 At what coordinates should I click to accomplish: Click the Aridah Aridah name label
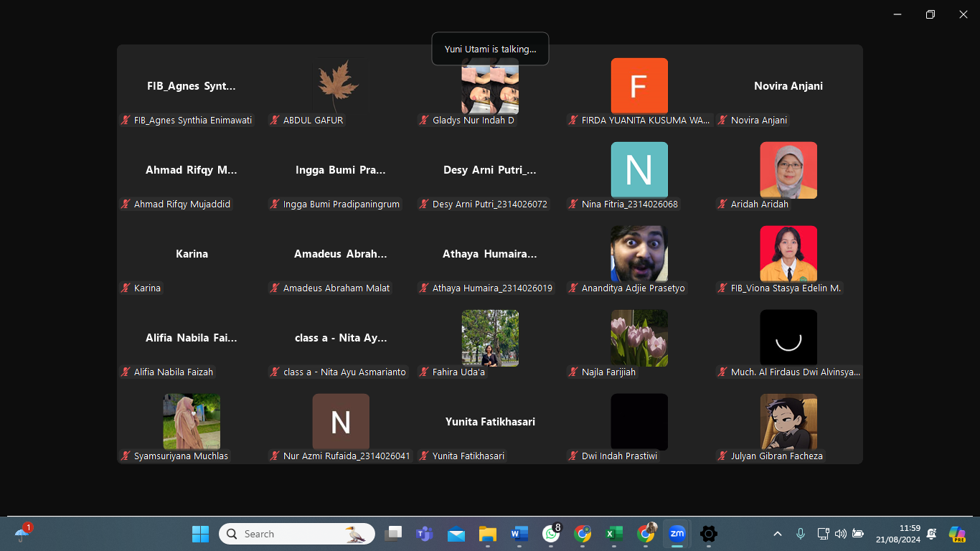(x=759, y=204)
